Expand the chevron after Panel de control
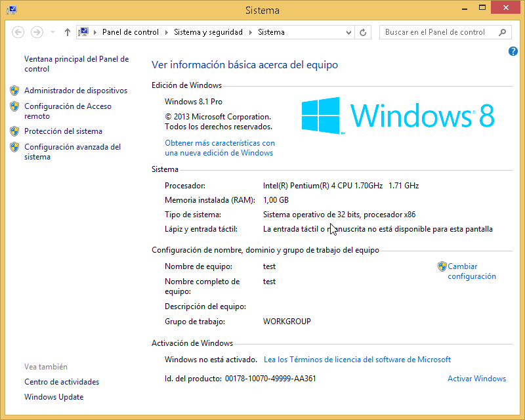Image resolution: width=525 pixels, height=420 pixels. click(x=167, y=33)
